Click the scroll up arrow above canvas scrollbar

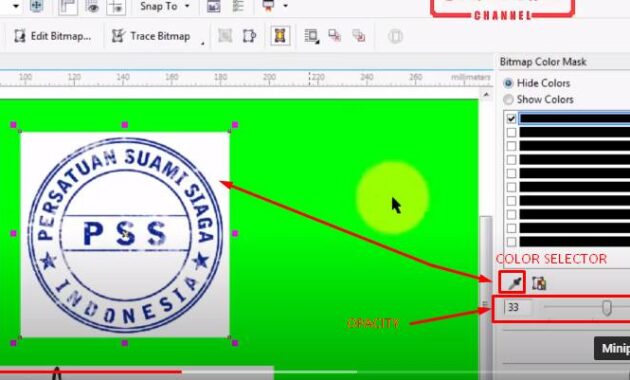[x=486, y=95]
